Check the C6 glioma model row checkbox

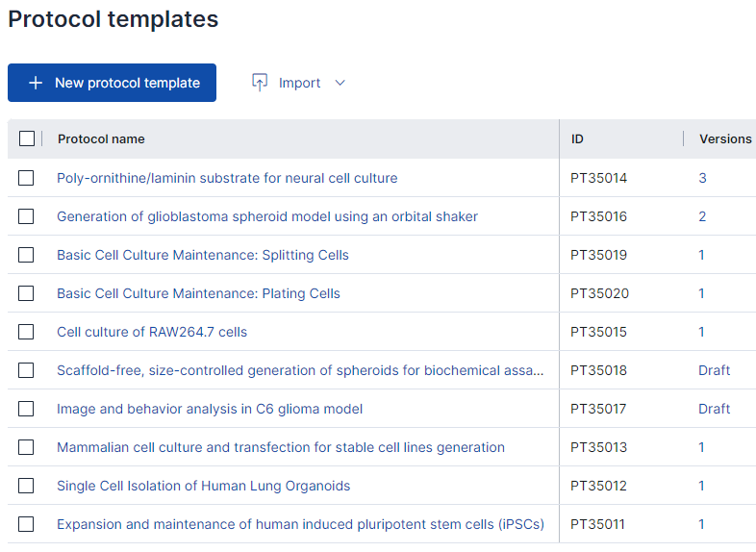(x=26, y=409)
